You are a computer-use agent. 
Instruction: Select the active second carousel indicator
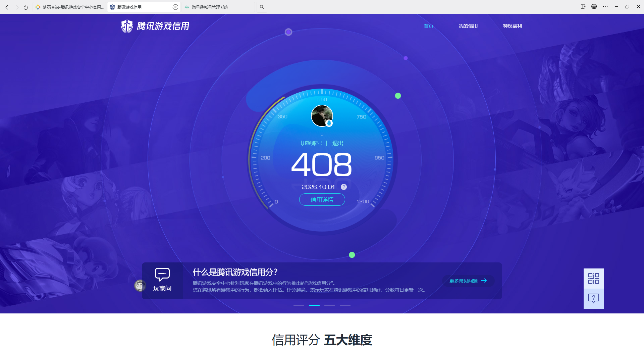click(314, 305)
